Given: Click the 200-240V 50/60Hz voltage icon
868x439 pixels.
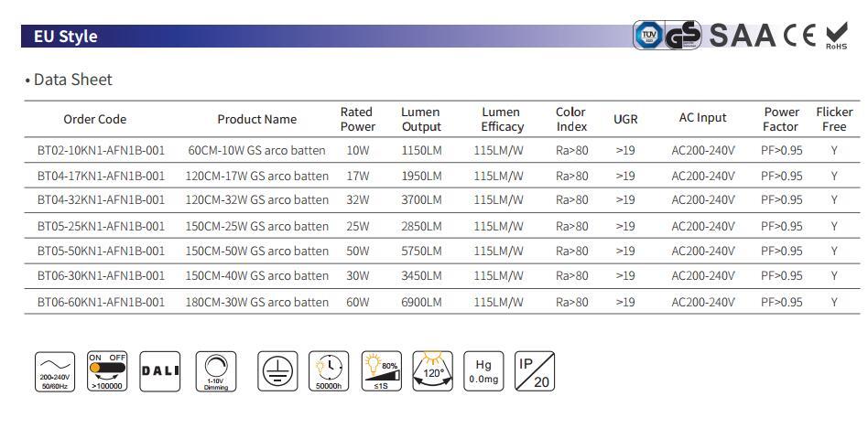Looking at the screenshot, I should [x=55, y=371].
